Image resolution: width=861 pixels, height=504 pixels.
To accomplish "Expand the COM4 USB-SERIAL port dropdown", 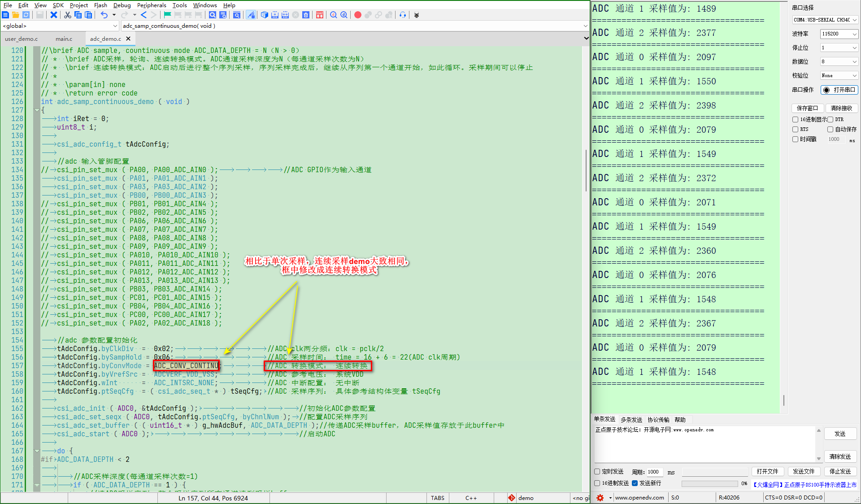I will tap(825, 20).
